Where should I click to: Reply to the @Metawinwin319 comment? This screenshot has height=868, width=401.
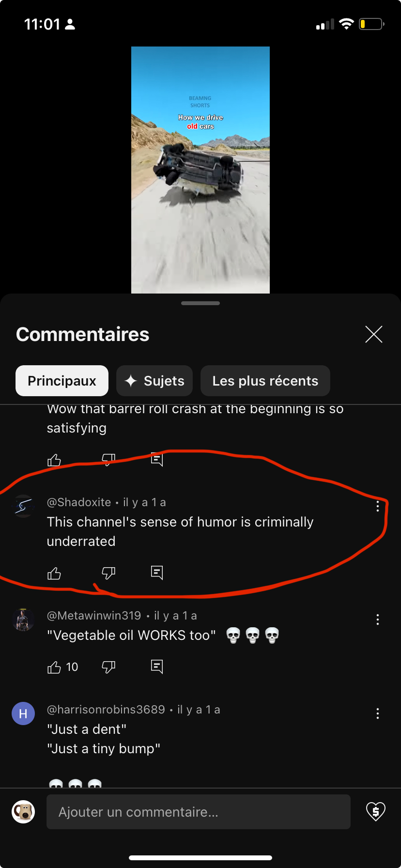click(157, 667)
